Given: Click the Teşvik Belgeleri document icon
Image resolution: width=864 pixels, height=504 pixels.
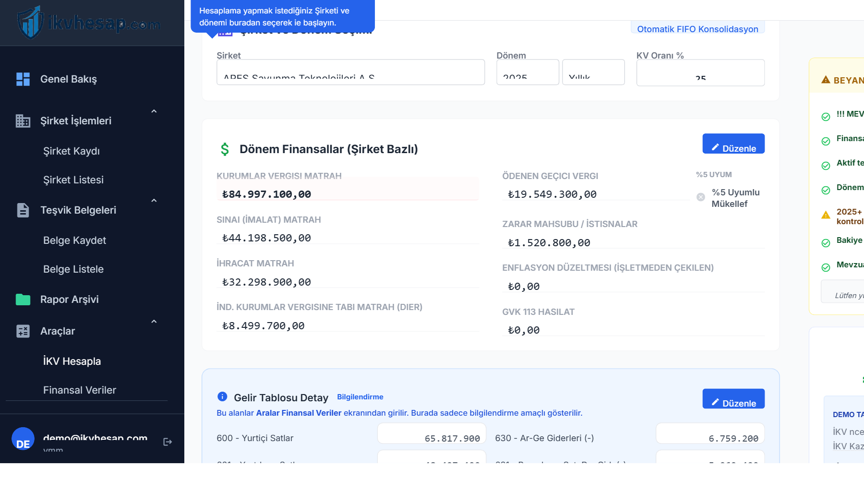Looking at the screenshot, I should click(23, 210).
